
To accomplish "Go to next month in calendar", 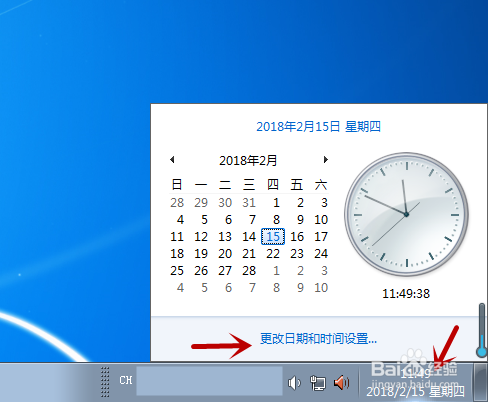I will click(x=326, y=160).
